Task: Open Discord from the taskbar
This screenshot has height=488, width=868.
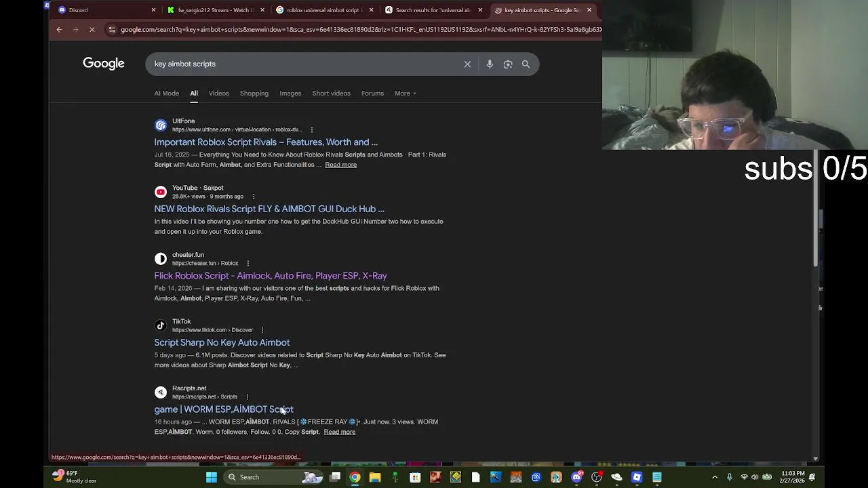Action: pos(576,477)
